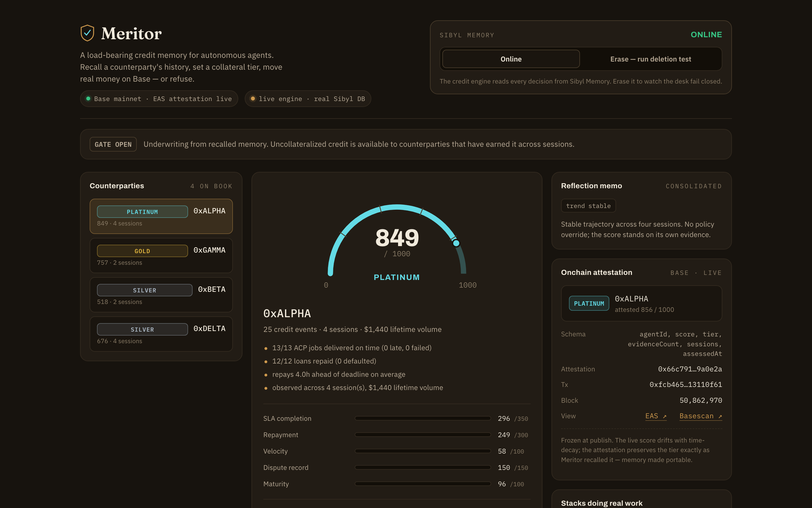
Task: Click the SLA completion progress bar
Action: [x=423, y=418]
